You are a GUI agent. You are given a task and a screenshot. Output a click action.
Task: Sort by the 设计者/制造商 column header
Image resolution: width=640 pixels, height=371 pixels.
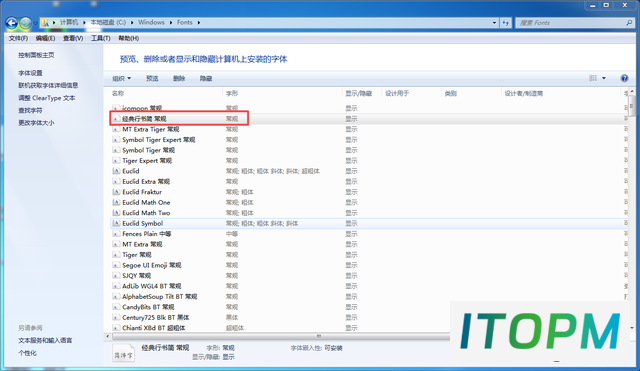pyautogui.click(x=524, y=93)
